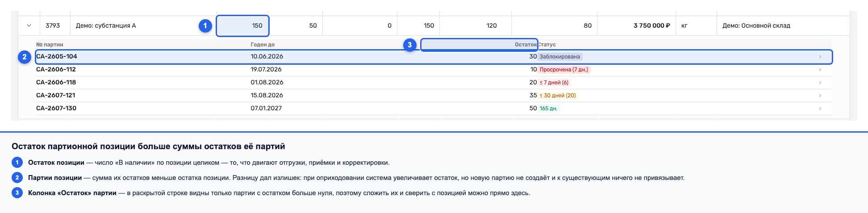
Task: Open batch CA-2605-104 row arrow
Action: [x=820, y=57]
